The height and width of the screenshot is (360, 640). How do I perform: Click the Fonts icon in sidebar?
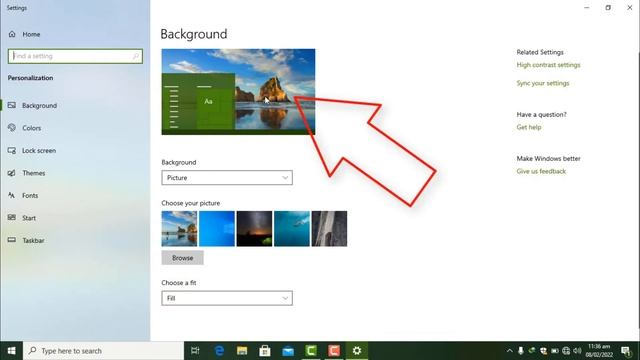(12, 196)
